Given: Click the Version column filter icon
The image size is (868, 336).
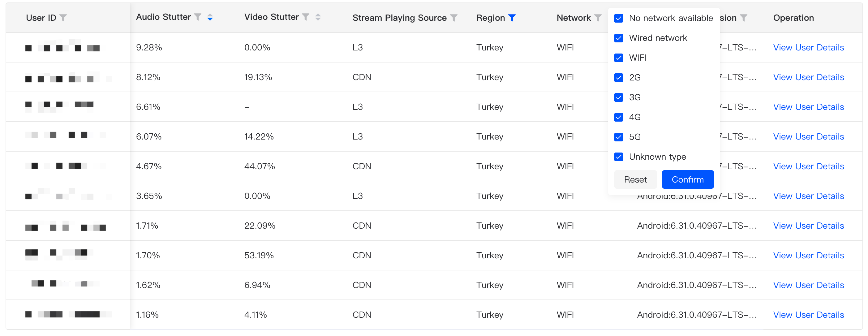Looking at the screenshot, I should click(744, 18).
